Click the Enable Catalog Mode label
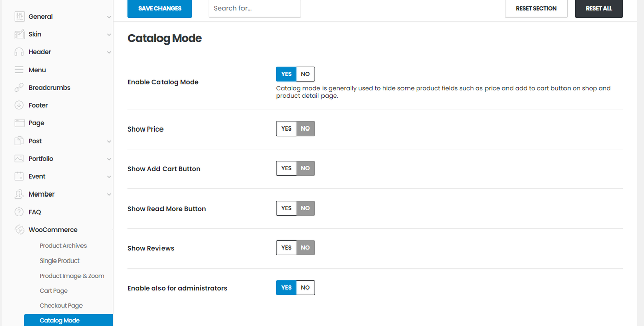Viewport: 644px width, 326px height. pos(163,82)
